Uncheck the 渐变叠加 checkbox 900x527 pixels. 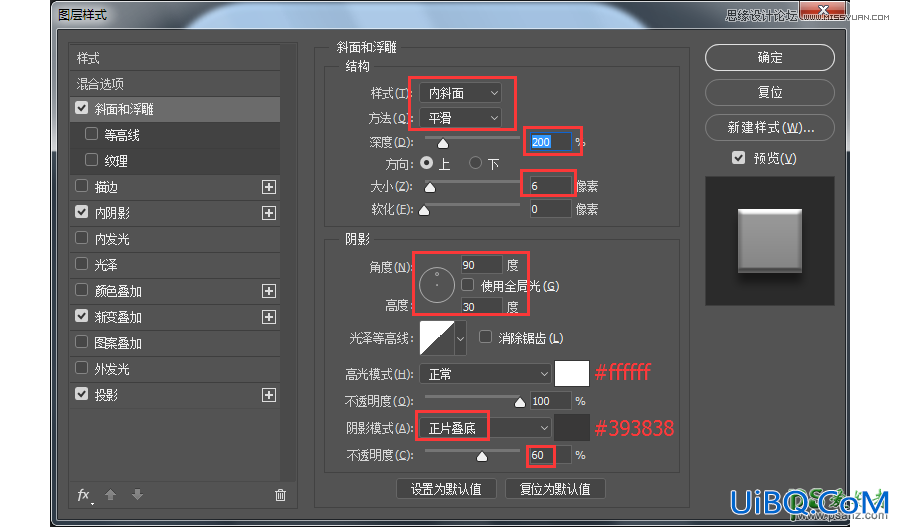[x=82, y=316]
